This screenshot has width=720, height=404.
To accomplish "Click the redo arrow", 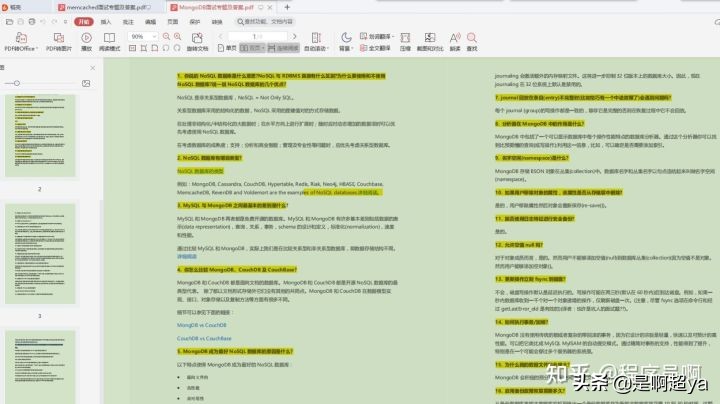I will coord(54,22).
